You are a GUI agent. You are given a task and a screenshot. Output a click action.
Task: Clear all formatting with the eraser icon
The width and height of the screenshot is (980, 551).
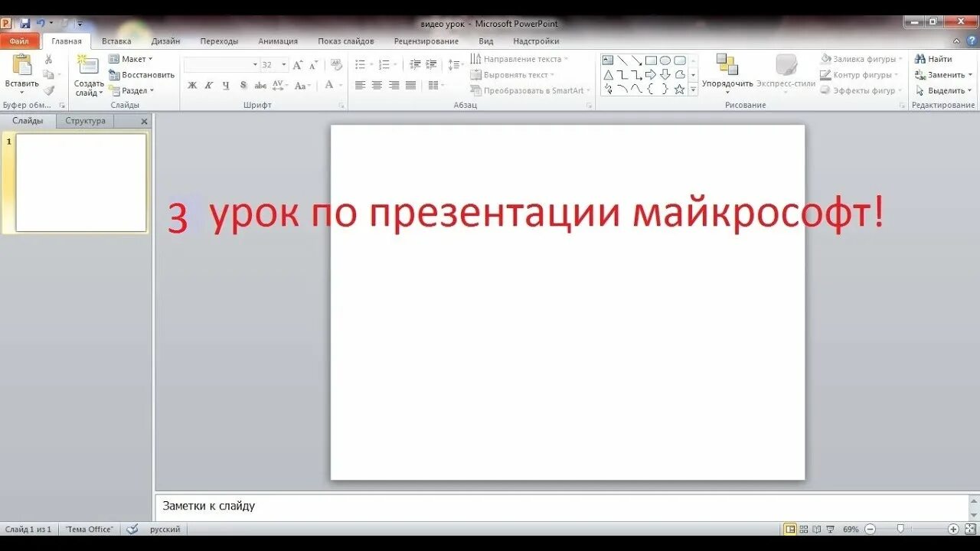point(336,65)
